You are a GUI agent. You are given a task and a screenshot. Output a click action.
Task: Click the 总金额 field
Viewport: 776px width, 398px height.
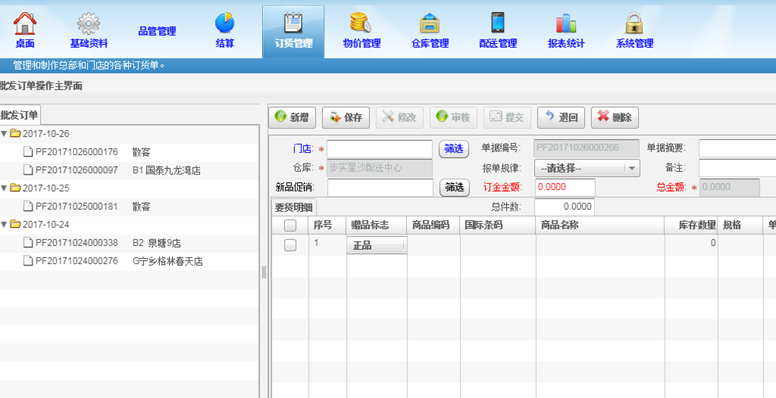tap(729, 187)
